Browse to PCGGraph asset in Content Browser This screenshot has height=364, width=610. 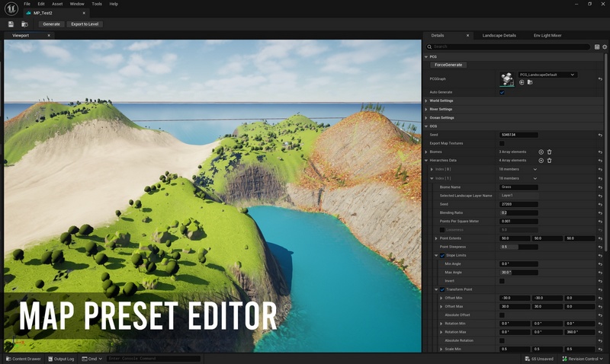pos(530,82)
